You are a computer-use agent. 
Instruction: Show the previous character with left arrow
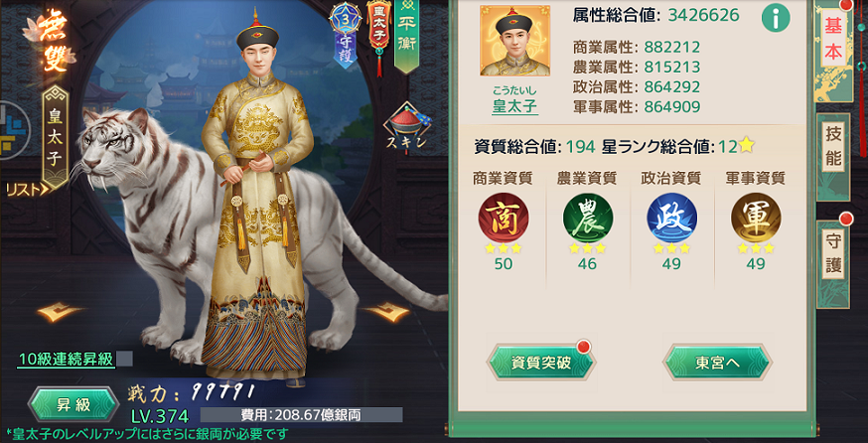pos(60,312)
